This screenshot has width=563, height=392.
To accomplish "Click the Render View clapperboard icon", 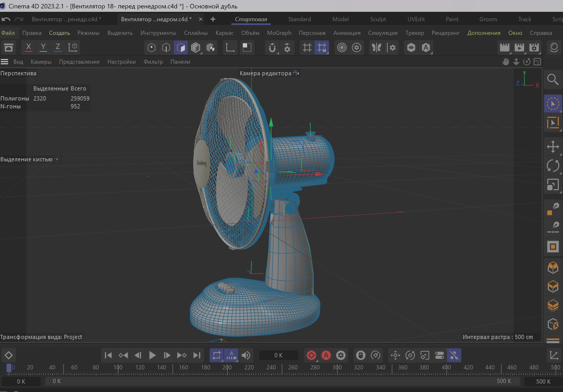I will (x=504, y=47).
